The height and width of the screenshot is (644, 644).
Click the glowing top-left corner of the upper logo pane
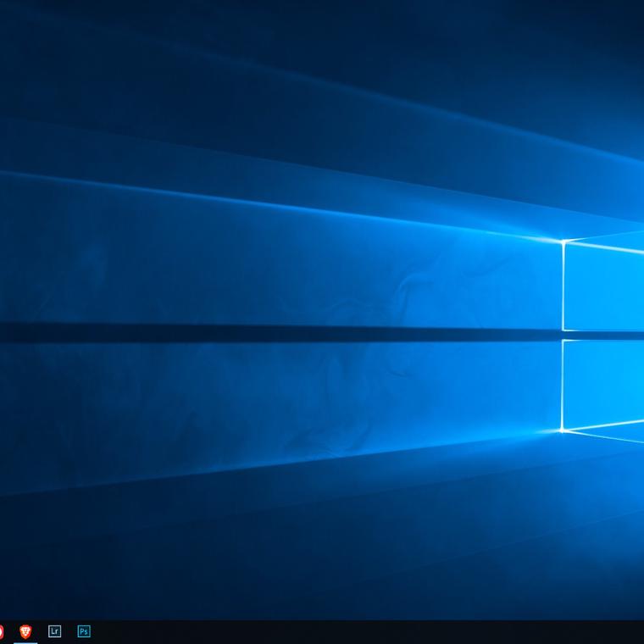[563, 241]
